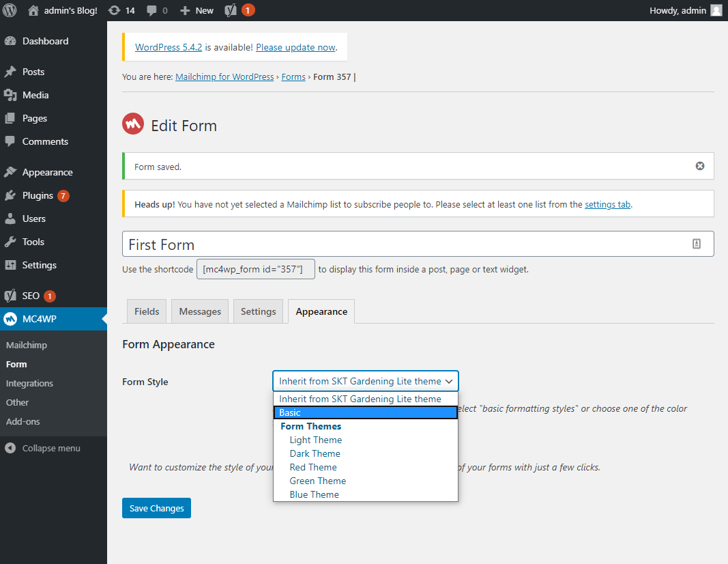This screenshot has height=564, width=728.
Task: Click the Mailchimp logo beside Edit Form
Action: (x=133, y=124)
